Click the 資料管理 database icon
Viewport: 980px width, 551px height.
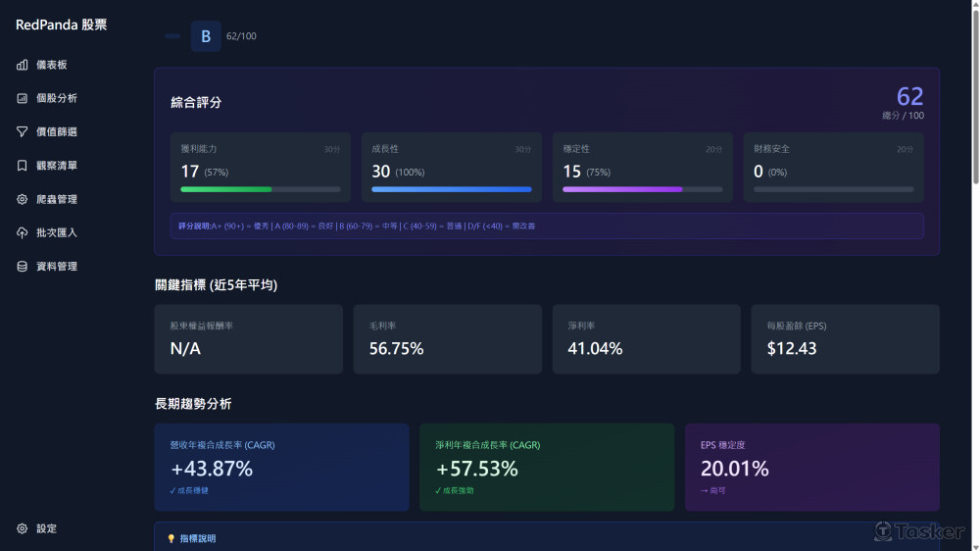22,267
